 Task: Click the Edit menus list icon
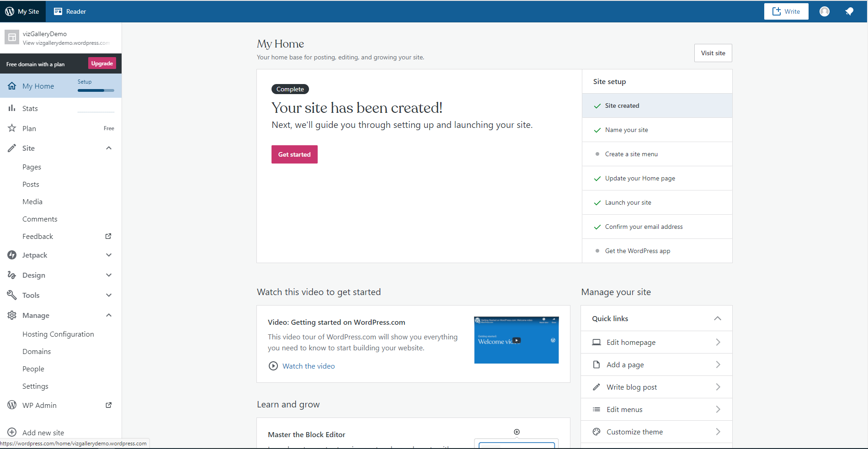click(596, 409)
